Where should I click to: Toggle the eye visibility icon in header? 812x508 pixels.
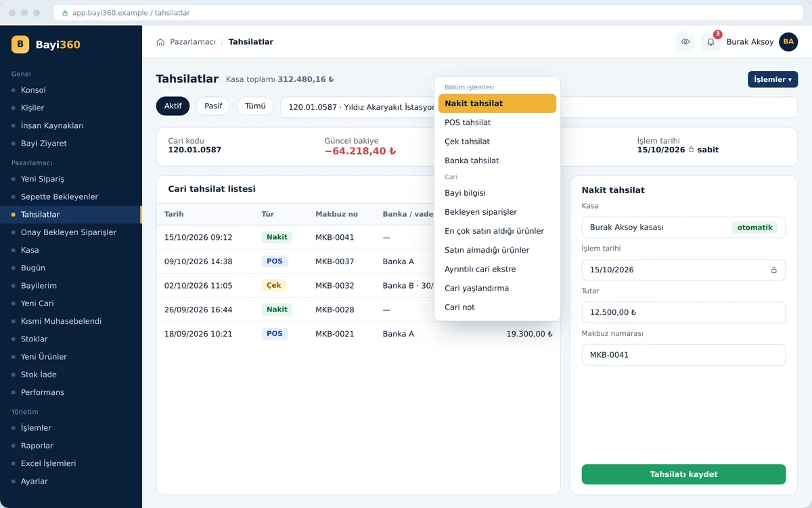point(685,42)
